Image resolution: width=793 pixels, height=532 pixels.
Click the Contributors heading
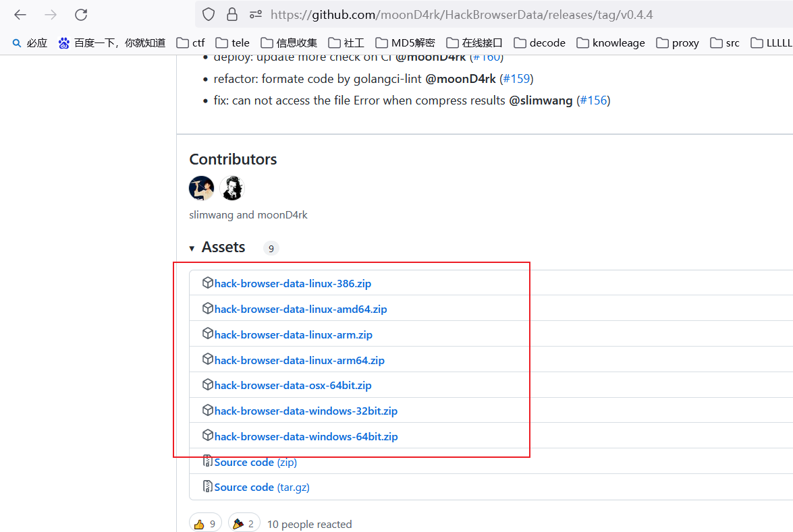click(x=233, y=159)
